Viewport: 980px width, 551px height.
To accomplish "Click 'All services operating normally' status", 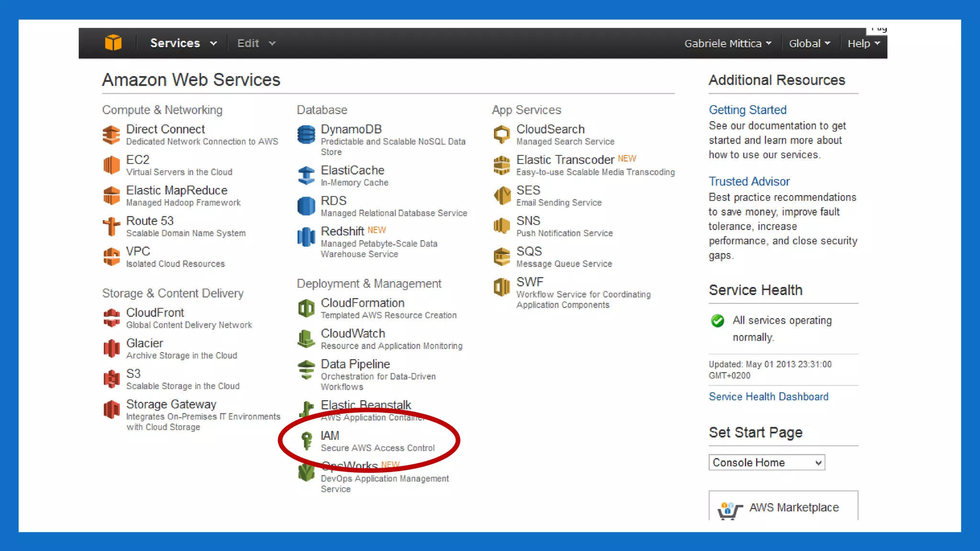I will click(x=782, y=329).
